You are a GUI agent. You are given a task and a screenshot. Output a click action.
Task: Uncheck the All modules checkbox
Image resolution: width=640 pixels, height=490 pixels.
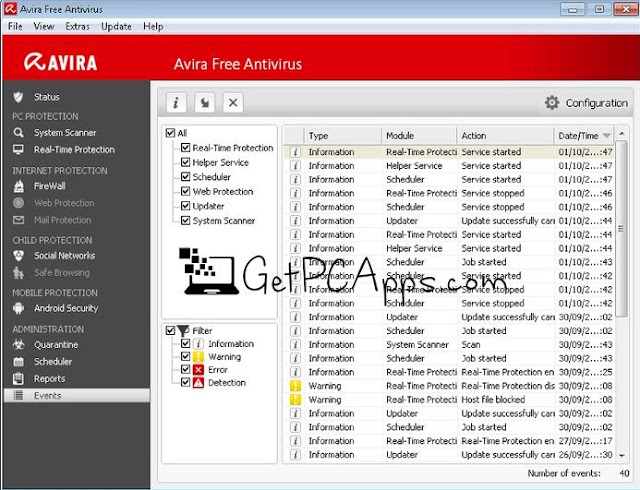tap(171, 133)
